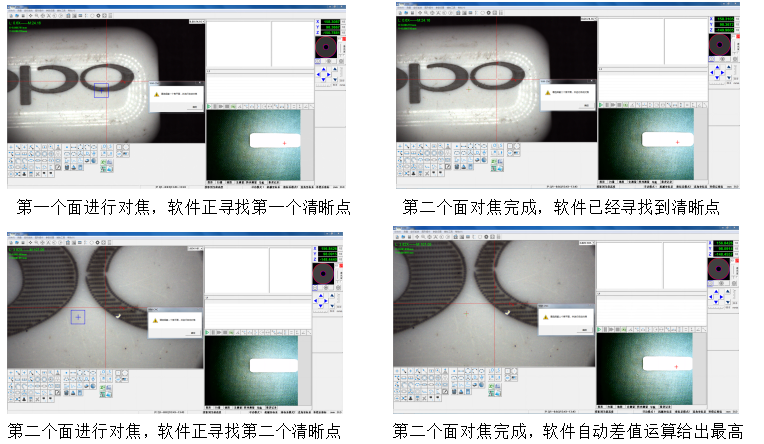Click blue down arrow in top-left window
Image resolution: width=764 pixels, height=444 pixels.
coord(323,80)
